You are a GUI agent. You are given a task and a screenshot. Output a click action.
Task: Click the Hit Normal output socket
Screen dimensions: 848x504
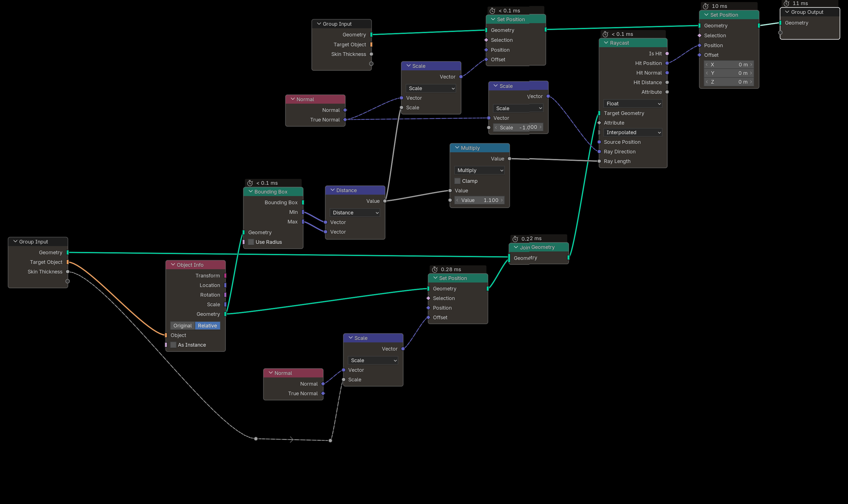point(667,73)
